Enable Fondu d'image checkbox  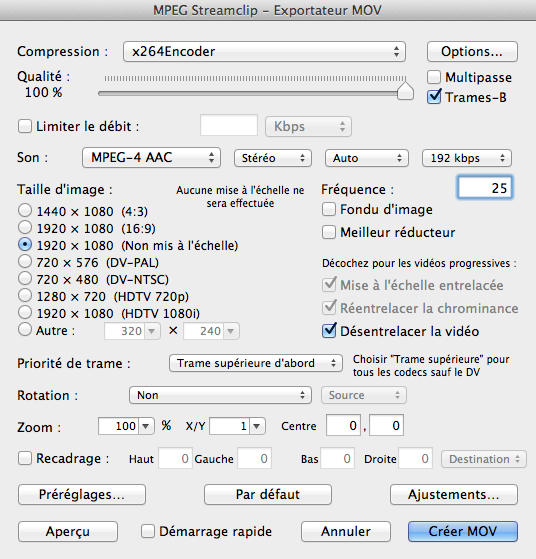pos(328,209)
